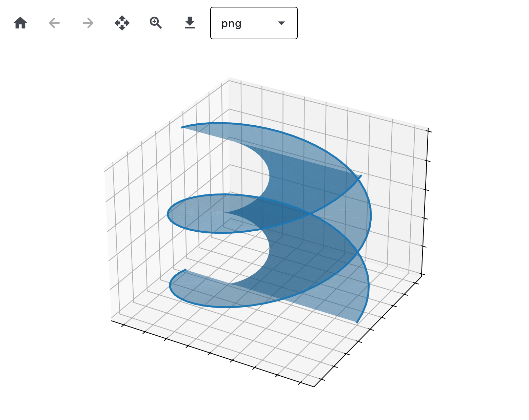Click the front bottom x-axis line
The height and width of the screenshot is (420, 529).
[x=210, y=353]
